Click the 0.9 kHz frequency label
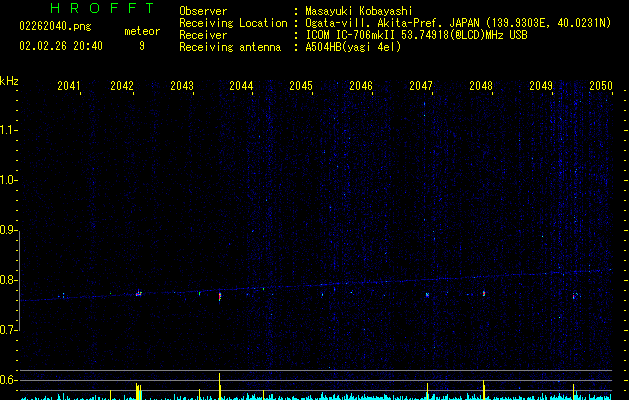 [8, 230]
